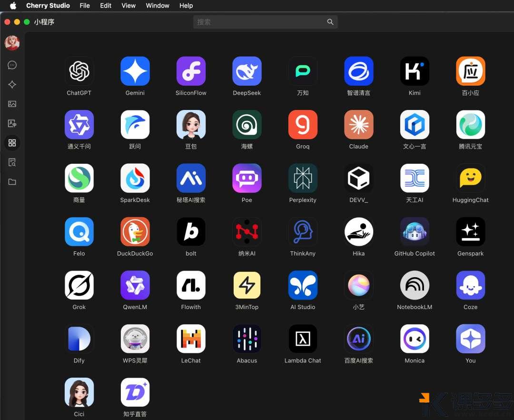Go to the chat assistants sidebar page
Viewport: 514px width, 420px height.
coord(12,65)
